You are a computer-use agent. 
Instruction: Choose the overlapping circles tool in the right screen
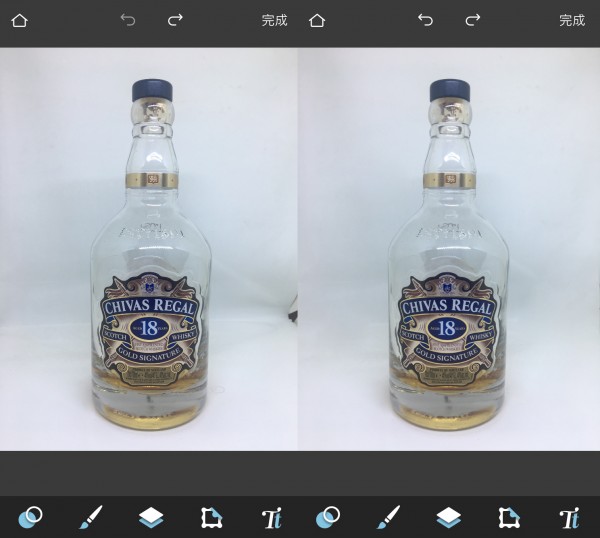tap(328, 517)
